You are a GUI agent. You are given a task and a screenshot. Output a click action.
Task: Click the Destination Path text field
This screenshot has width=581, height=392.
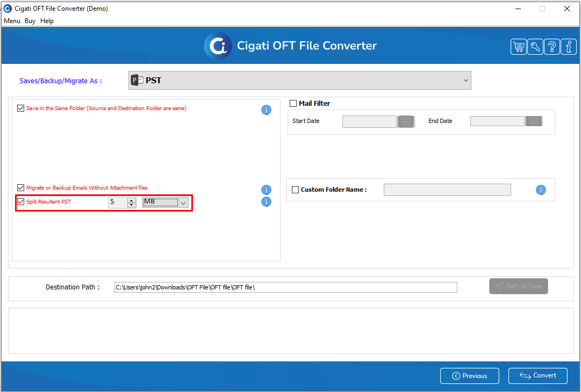click(286, 287)
